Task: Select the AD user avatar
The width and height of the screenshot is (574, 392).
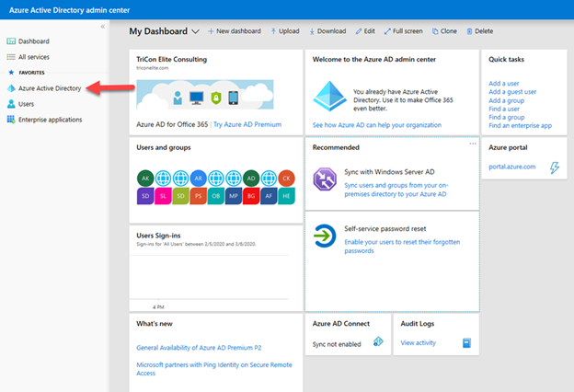Action: pos(251,179)
